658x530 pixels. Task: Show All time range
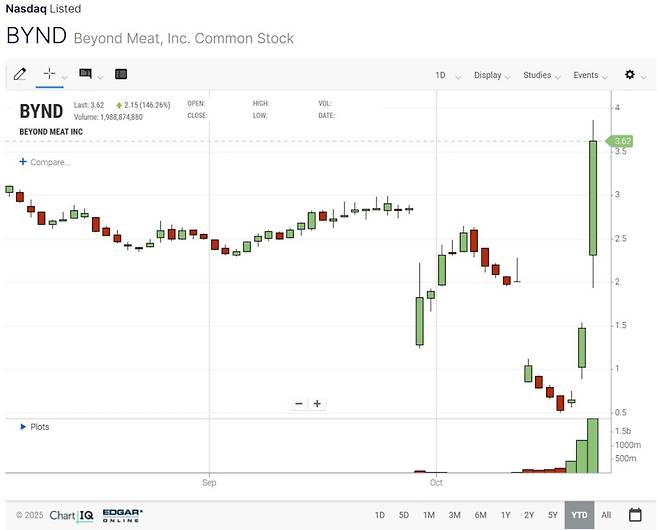coord(606,515)
